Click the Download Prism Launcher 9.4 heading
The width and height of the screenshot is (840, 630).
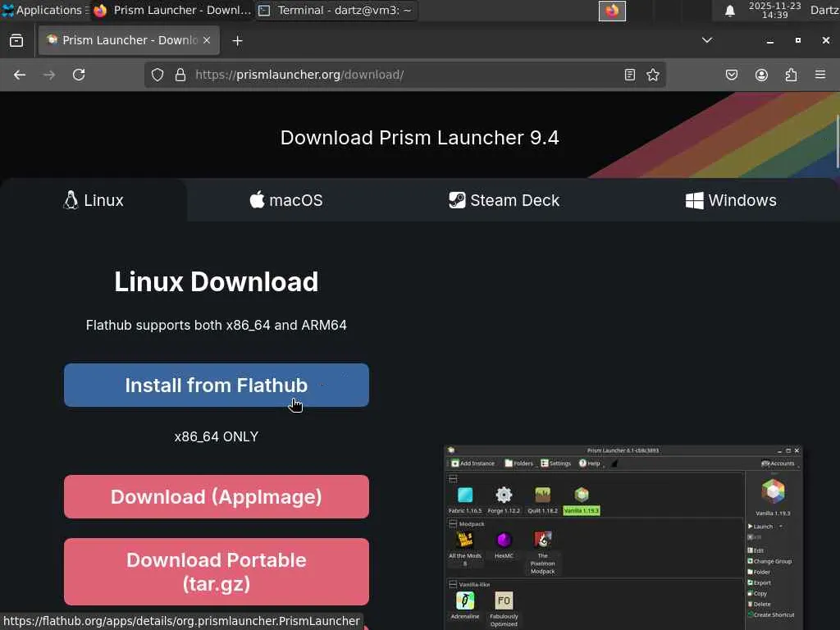tap(419, 138)
